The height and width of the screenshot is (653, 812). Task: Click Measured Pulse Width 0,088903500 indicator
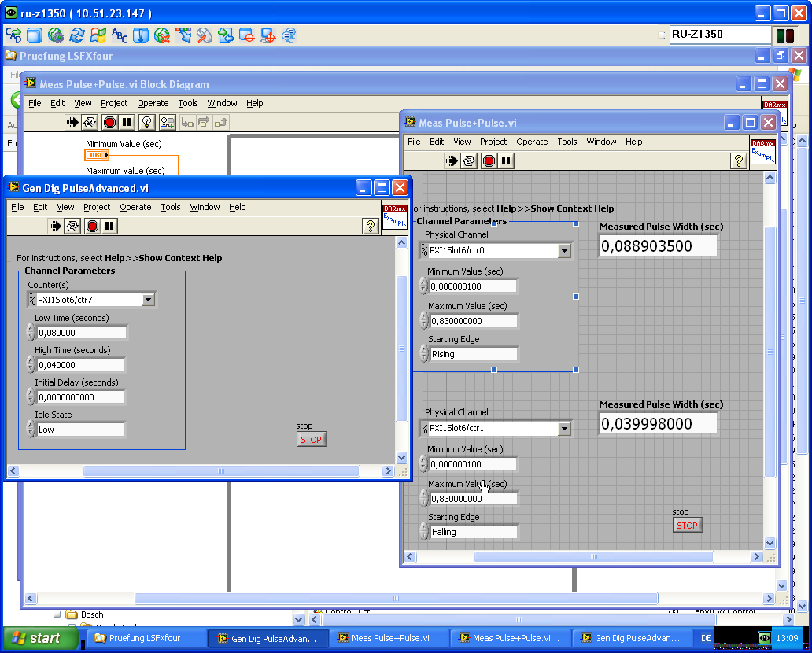(658, 246)
